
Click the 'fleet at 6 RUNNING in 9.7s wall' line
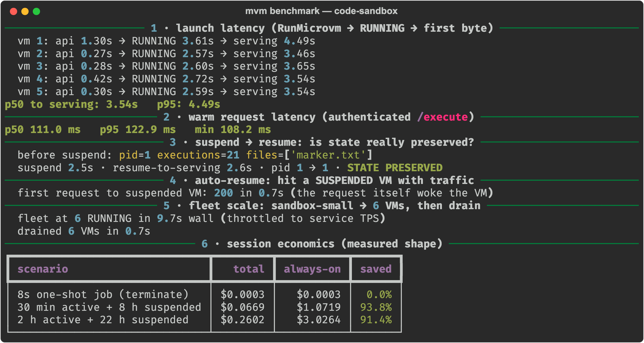116,219
